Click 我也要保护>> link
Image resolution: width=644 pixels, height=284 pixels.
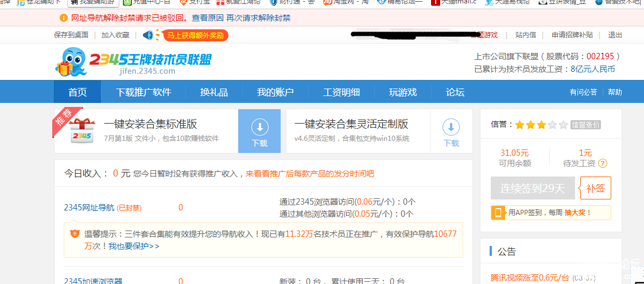pos(134,246)
